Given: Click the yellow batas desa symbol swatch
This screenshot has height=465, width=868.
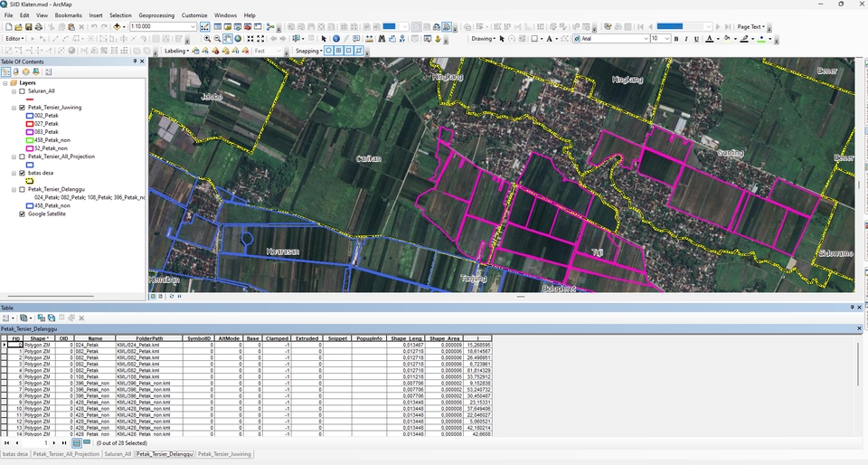Looking at the screenshot, I should click(x=30, y=181).
